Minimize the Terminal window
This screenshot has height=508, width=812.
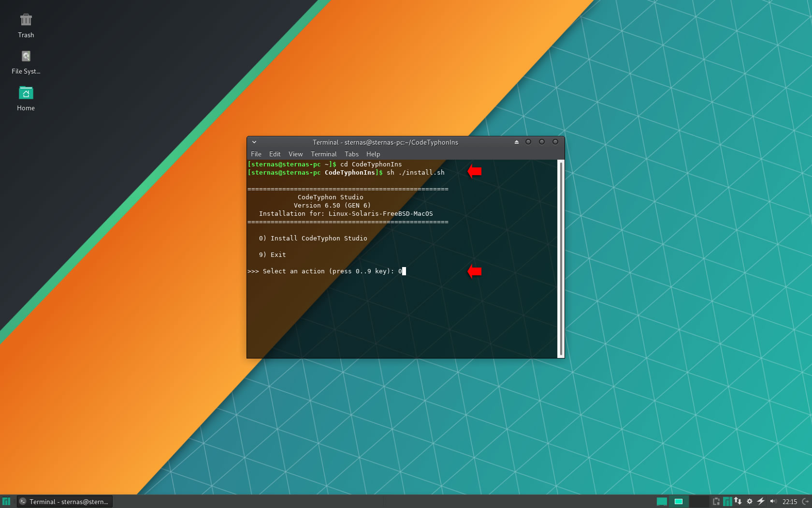[x=528, y=142]
